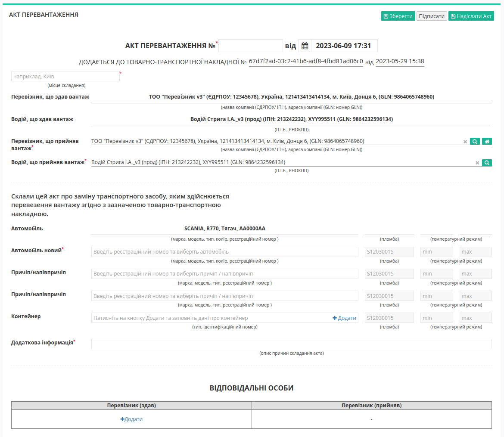Focus the act number input field
Viewport: 504px width, 437px height.
[x=250, y=46]
